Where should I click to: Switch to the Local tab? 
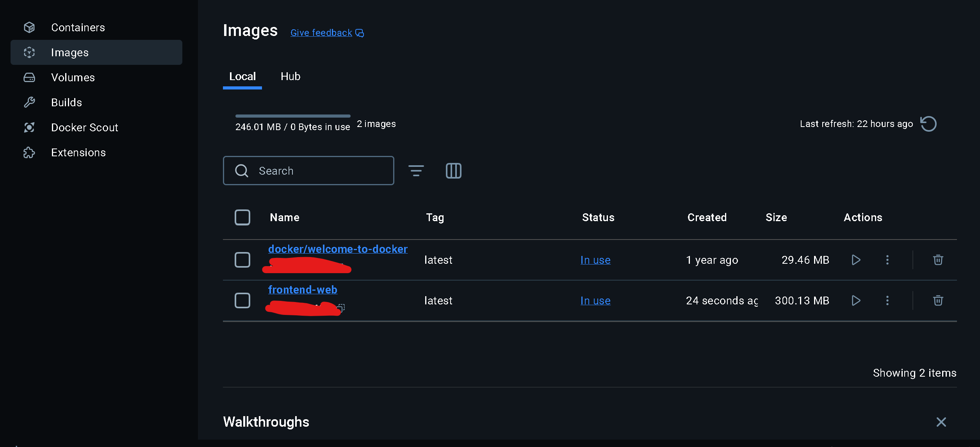pos(242,77)
